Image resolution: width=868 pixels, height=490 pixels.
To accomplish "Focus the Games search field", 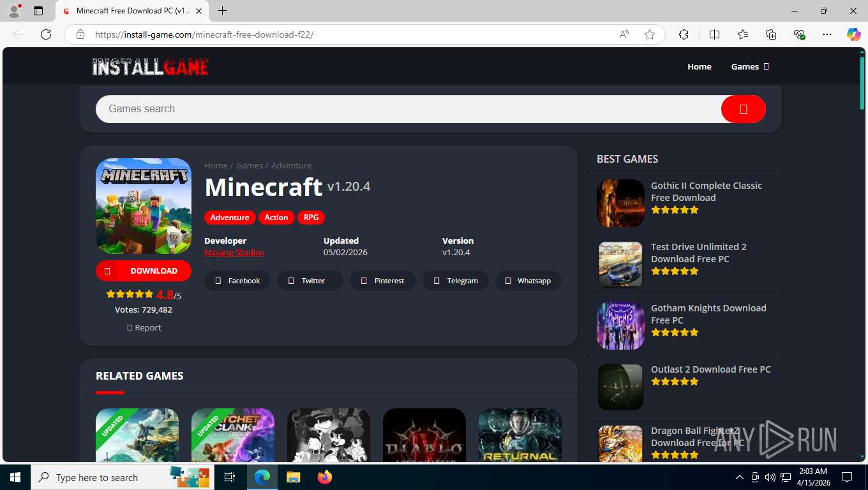I will click(408, 109).
